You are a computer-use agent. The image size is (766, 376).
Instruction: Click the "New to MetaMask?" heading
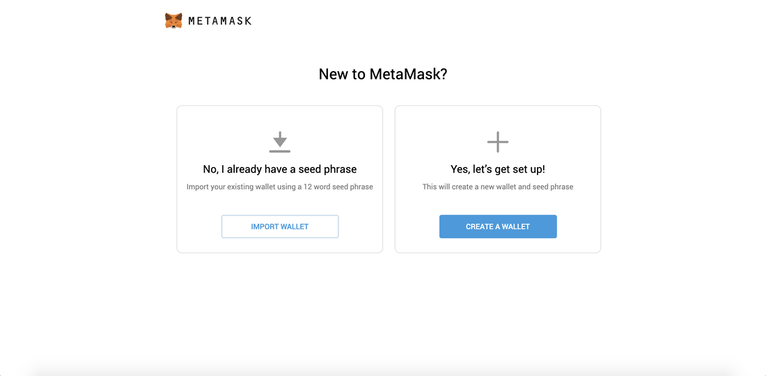pos(383,74)
